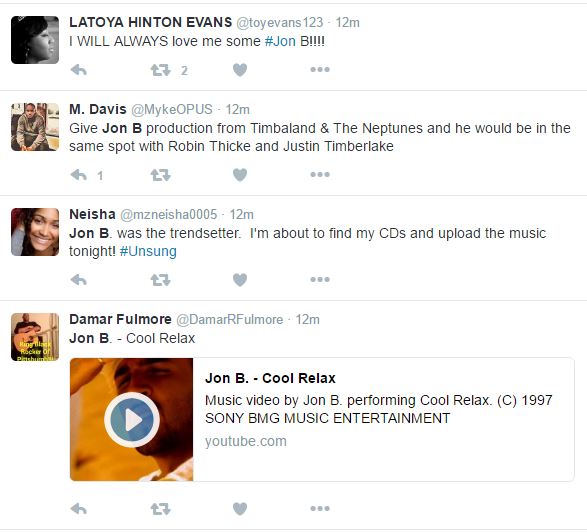Play the Jon B. Cool Relax video
Image resolution: width=587 pixels, height=532 pixels.
click(132, 420)
